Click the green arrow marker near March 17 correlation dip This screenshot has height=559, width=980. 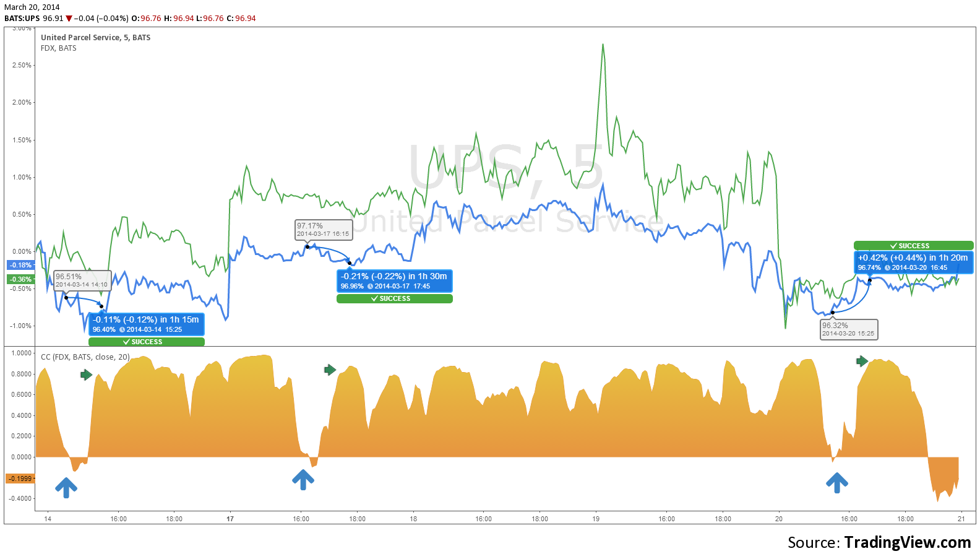click(330, 370)
